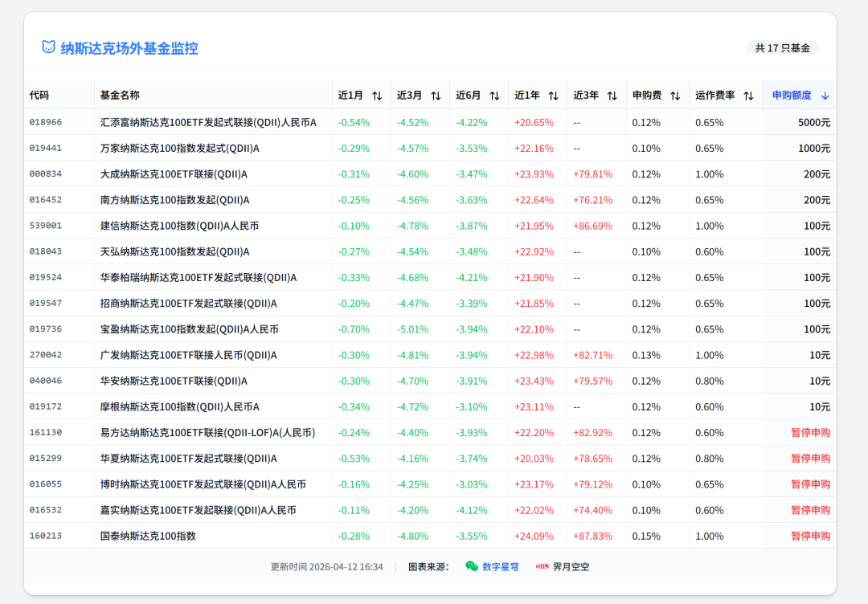Select the 国泰纳斯达克100指数 fund row

148,536
